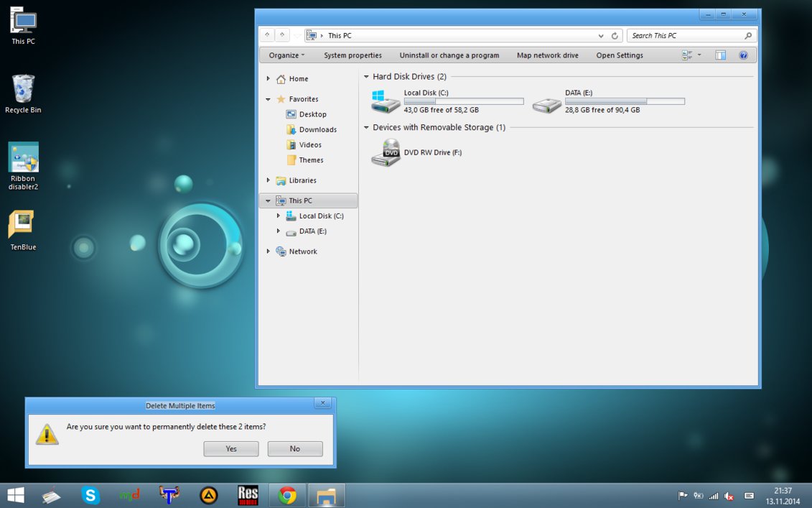Click Open Settings in toolbar
This screenshot has width=812, height=508.
pyautogui.click(x=620, y=55)
